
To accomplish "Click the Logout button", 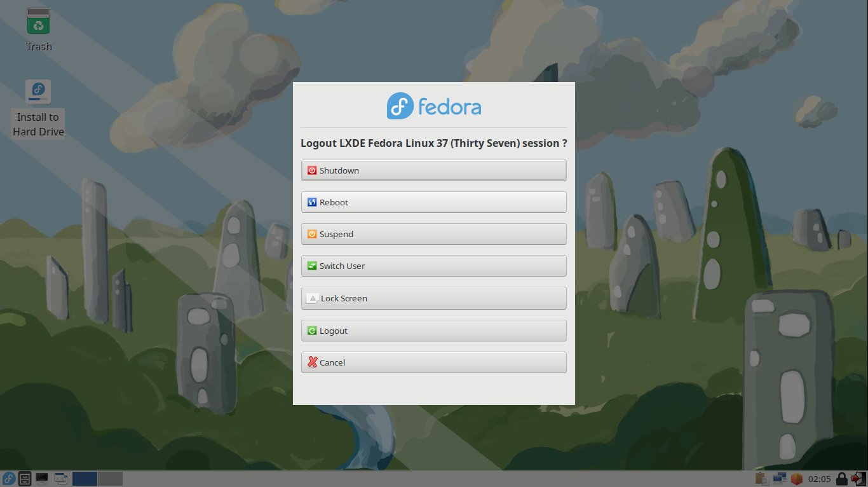I will click(x=433, y=331).
